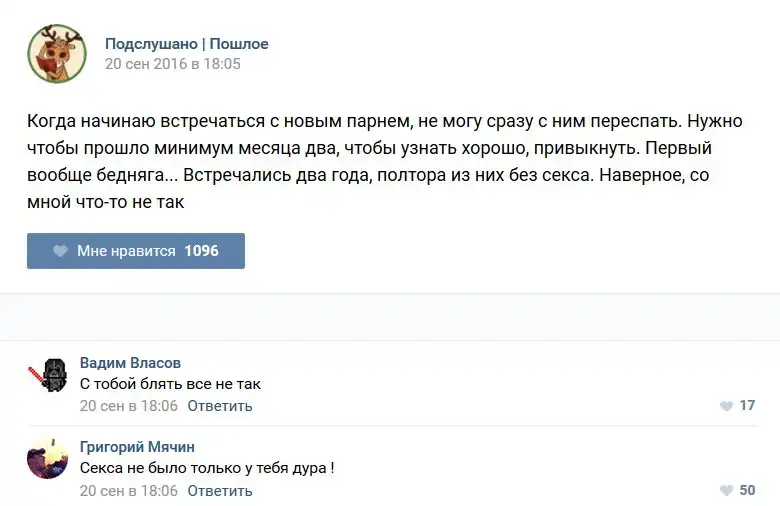Viewport: 780px width, 506px height.
Task: Click the 1096 likes count on the post
Action: coord(201,251)
